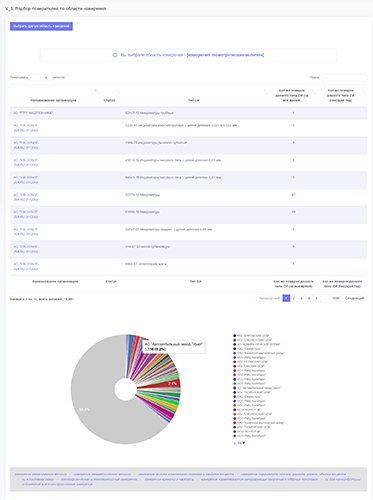The width and height of the screenshot is (373, 500).
Task: Sort by current-year verification count arrows
Action: (363, 91)
